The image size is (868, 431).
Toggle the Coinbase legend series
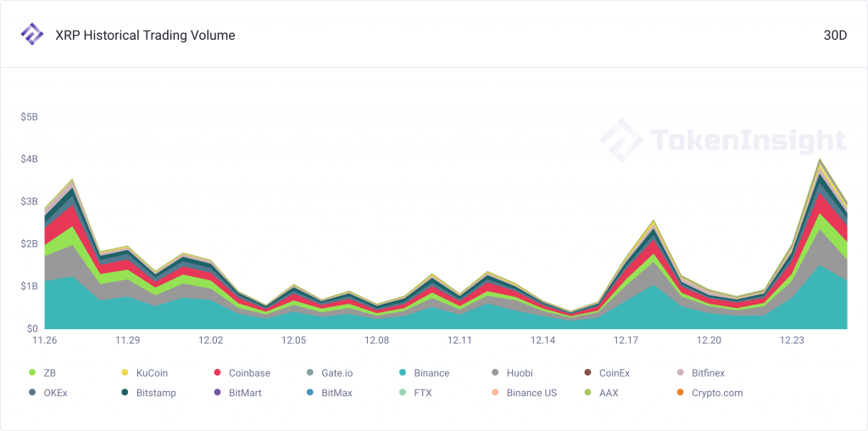[x=242, y=372]
